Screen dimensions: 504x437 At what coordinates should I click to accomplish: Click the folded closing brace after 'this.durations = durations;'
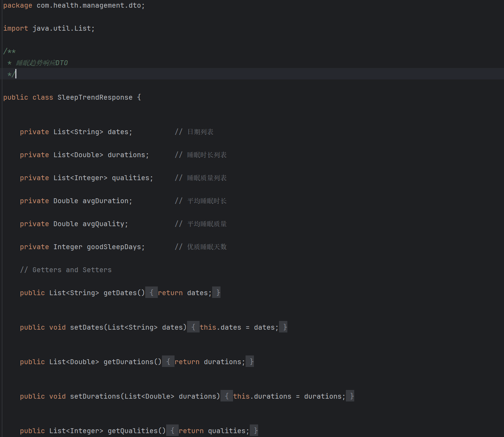click(x=350, y=396)
